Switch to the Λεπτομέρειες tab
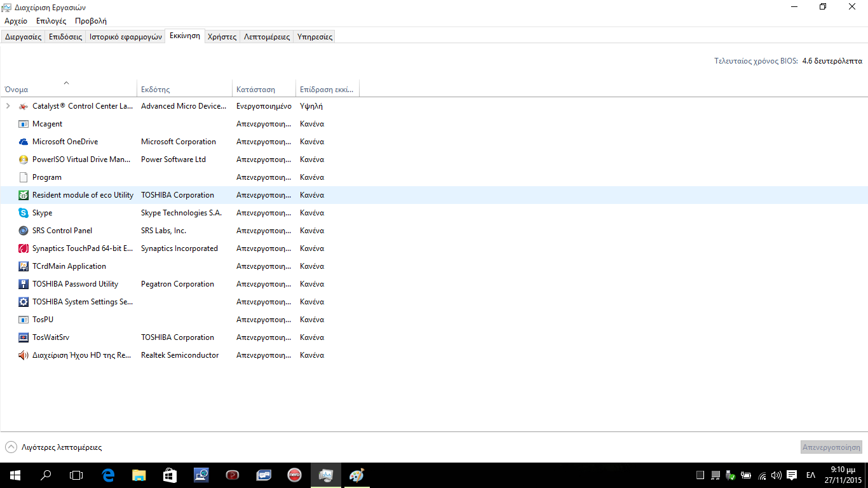This screenshot has width=868, height=488. 267,37
